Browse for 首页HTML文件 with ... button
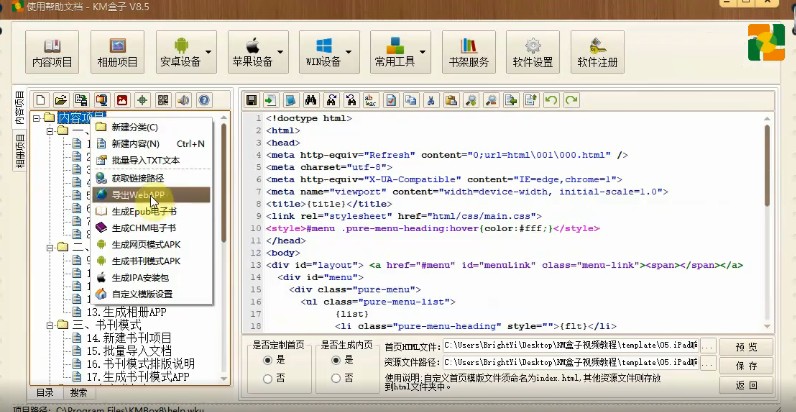This screenshot has height=412, width=796. tap(709, 346)
